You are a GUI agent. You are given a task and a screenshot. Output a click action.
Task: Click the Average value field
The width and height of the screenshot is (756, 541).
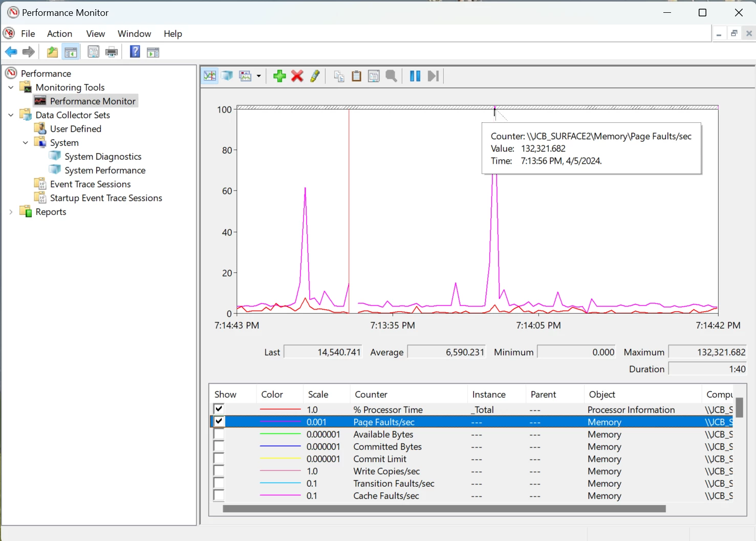446,352
